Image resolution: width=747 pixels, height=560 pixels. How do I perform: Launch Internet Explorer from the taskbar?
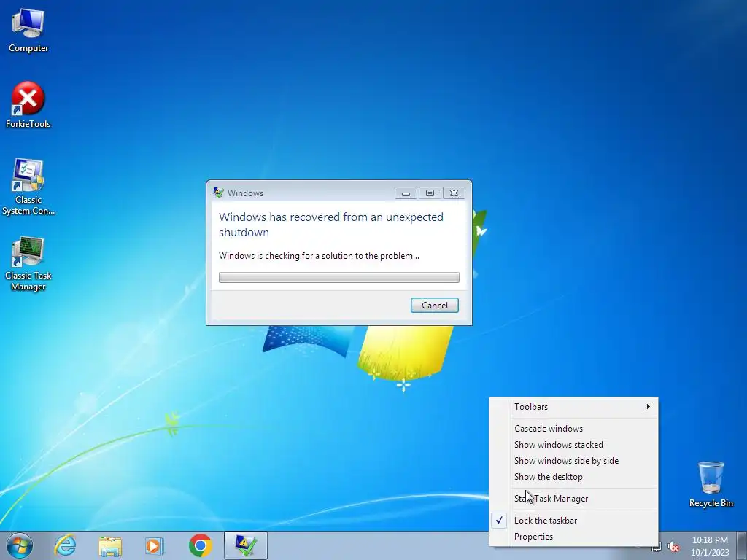65,545
